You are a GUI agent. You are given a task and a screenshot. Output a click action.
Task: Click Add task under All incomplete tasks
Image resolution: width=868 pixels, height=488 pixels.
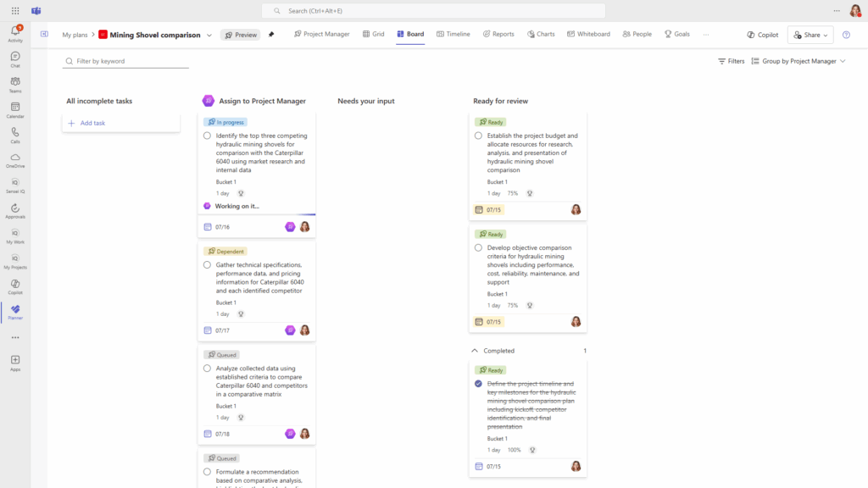click(x=121, y=123)
